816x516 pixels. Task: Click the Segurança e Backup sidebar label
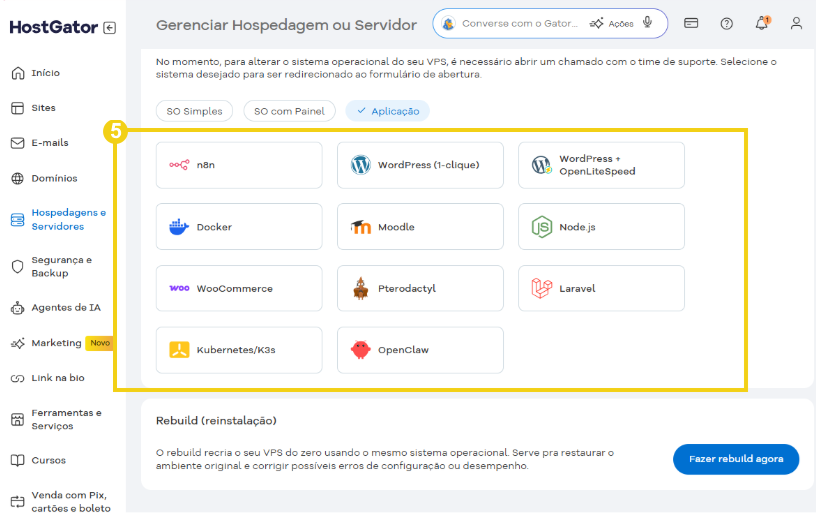(61, 266)
